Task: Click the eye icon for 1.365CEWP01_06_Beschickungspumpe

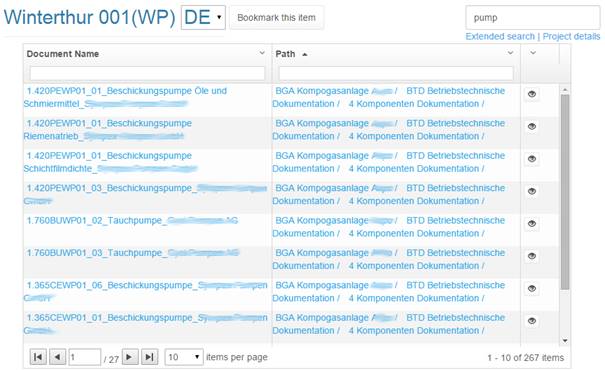Action: click(x=532, y=289)
